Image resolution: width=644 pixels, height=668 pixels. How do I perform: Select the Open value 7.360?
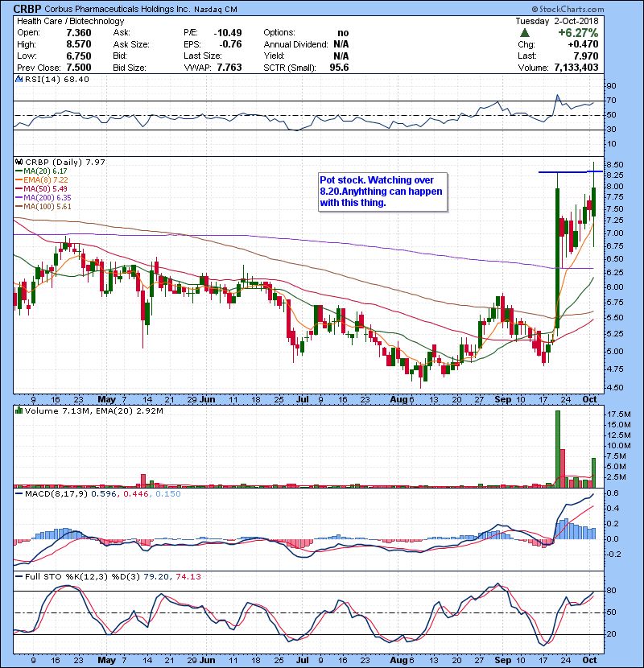78,33
